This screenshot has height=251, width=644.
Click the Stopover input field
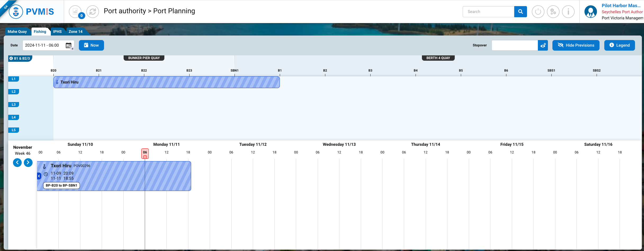point(514,45)
